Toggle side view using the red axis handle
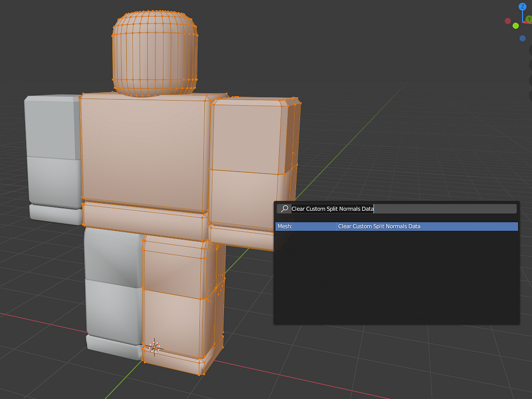This screenshot has width=532, height=399. click(x=530, y=22)
